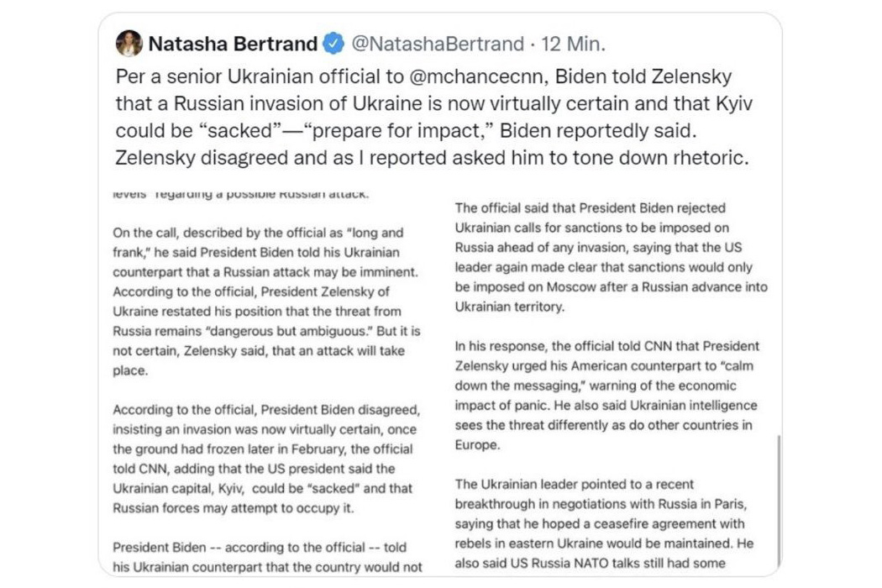
Task: Open the right article screenshot image
Action: click(x=612, y=381)
